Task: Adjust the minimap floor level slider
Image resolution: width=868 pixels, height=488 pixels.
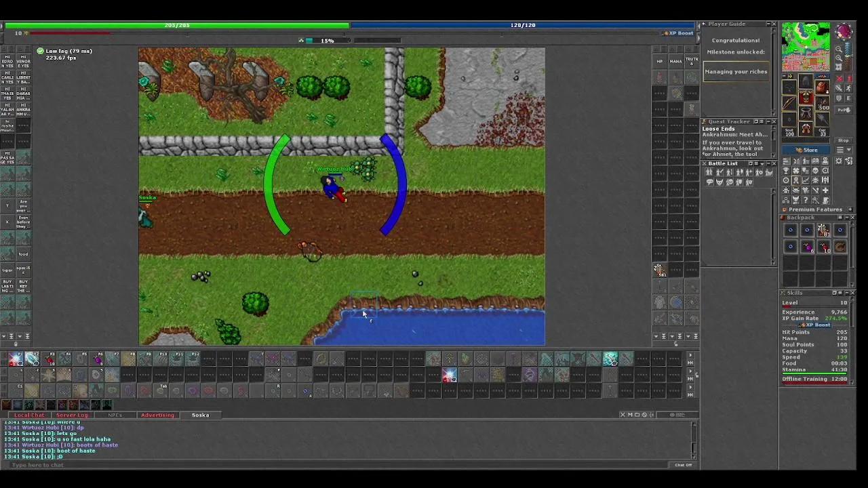Action: 848,57
